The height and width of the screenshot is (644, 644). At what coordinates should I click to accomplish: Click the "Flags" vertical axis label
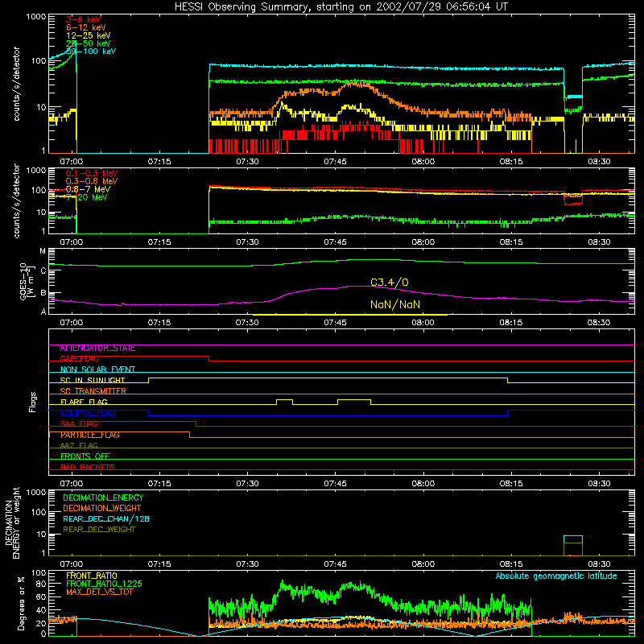[x=33, y=402]
